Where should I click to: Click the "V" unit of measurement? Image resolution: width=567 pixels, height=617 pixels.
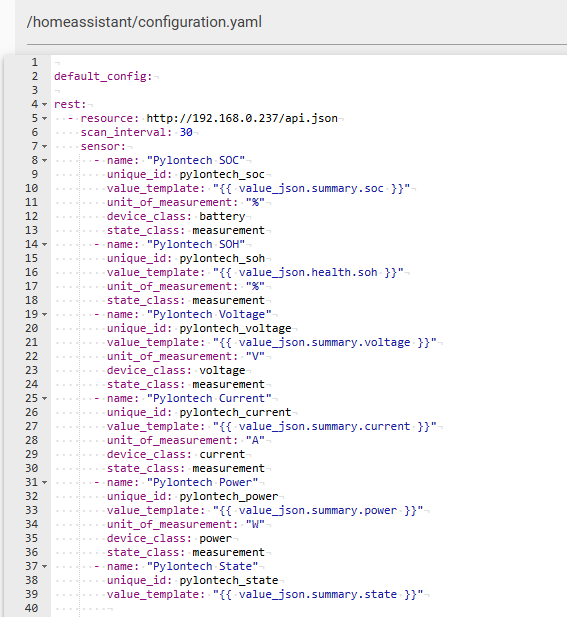click(x=255, y=356)
